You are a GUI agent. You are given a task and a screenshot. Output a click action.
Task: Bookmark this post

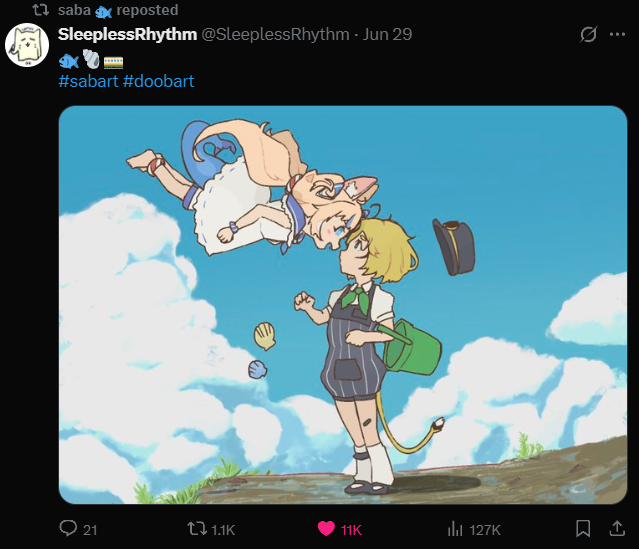(583, 529)
